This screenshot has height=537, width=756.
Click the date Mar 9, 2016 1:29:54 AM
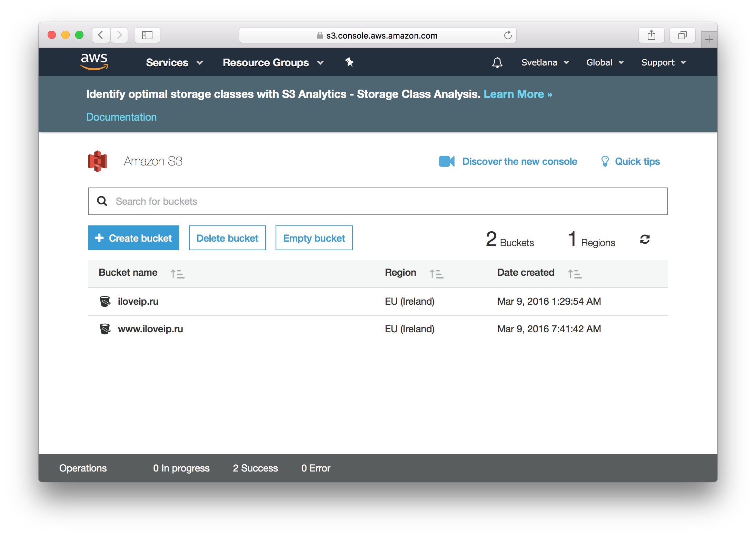549,301
